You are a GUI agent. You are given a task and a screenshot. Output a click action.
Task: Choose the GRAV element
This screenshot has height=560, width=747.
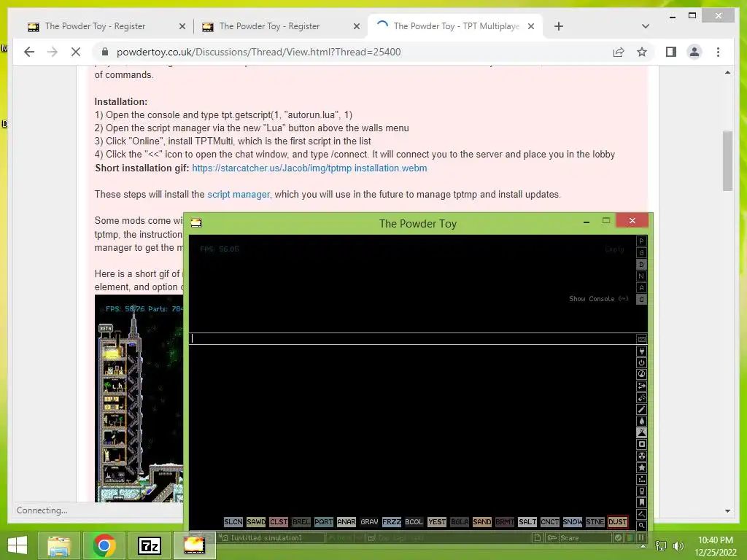pyautogui.click(x=369, y=522)
